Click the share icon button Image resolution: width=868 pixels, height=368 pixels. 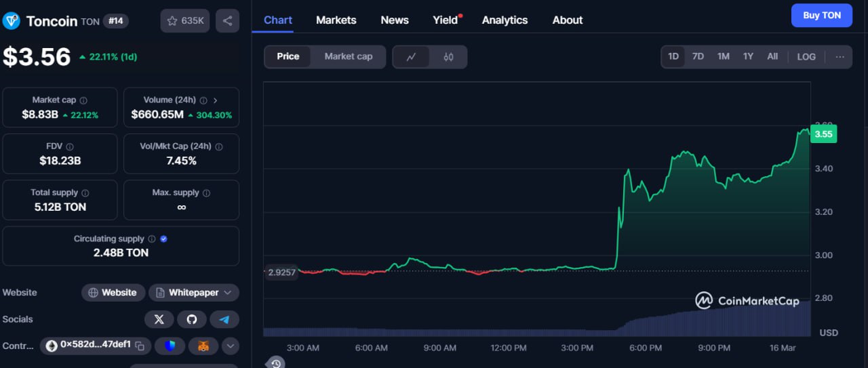click(227, 20)
